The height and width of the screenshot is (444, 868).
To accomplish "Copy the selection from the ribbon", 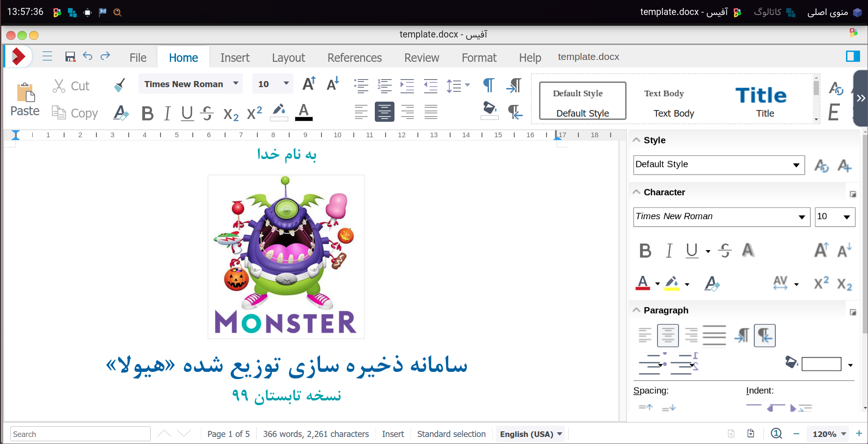I will 75,113.
